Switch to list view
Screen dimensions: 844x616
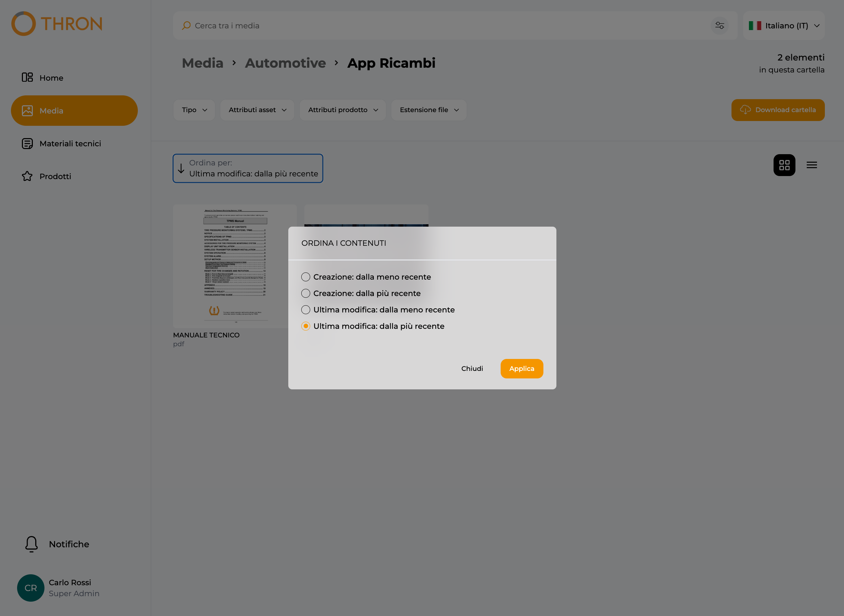pos(812,165)
